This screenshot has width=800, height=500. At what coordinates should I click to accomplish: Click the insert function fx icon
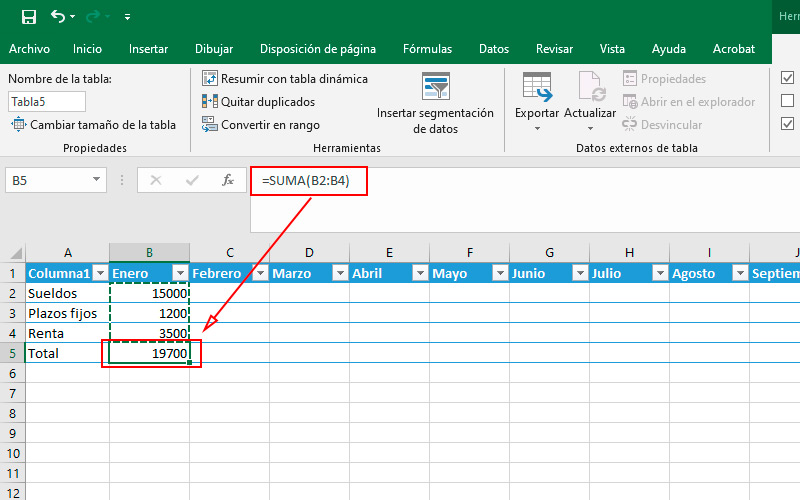tap(228, 180)
